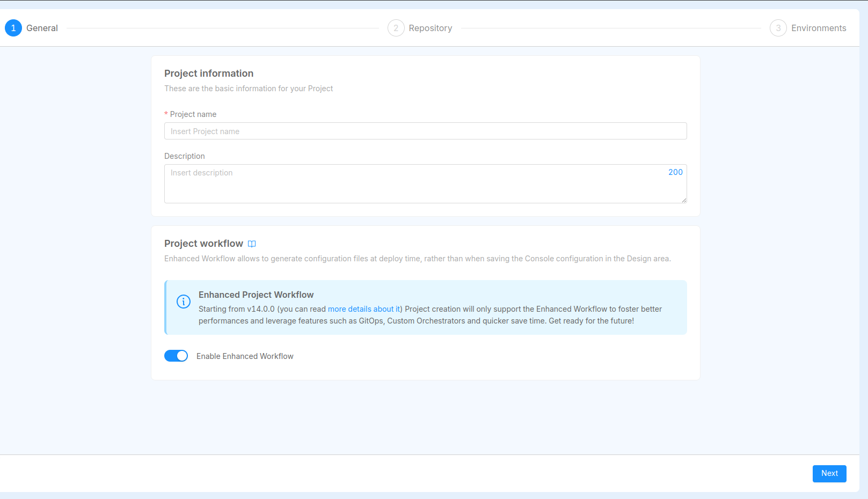This screenshot has width=868, height=499.
Task: Click the info icon in the Enhanced Workflow alert
Action: click(184, 302)
